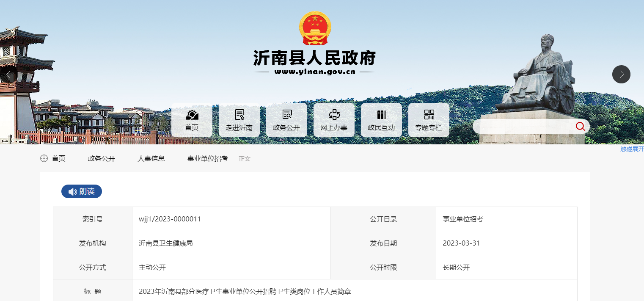Click the 沂南县人民政府 site title
Screen dimensions: 644x301
pyautogui.click(x=314, y=58)
